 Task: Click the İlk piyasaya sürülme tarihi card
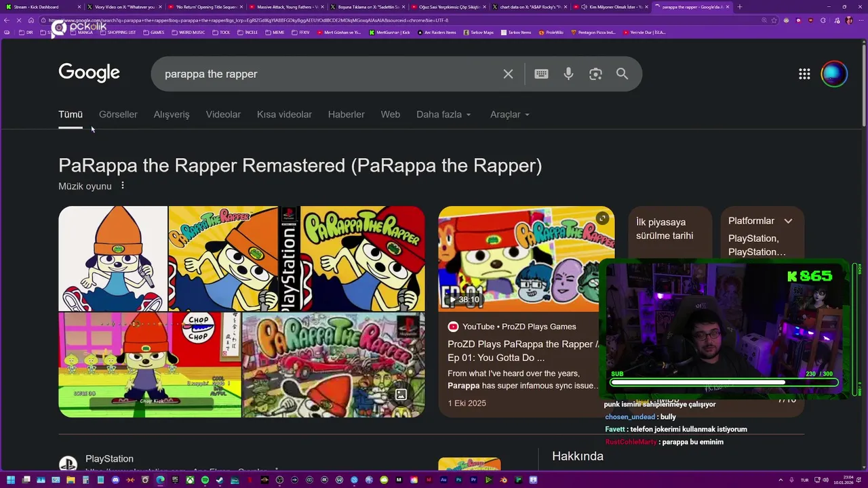click(x=670, y=232)
